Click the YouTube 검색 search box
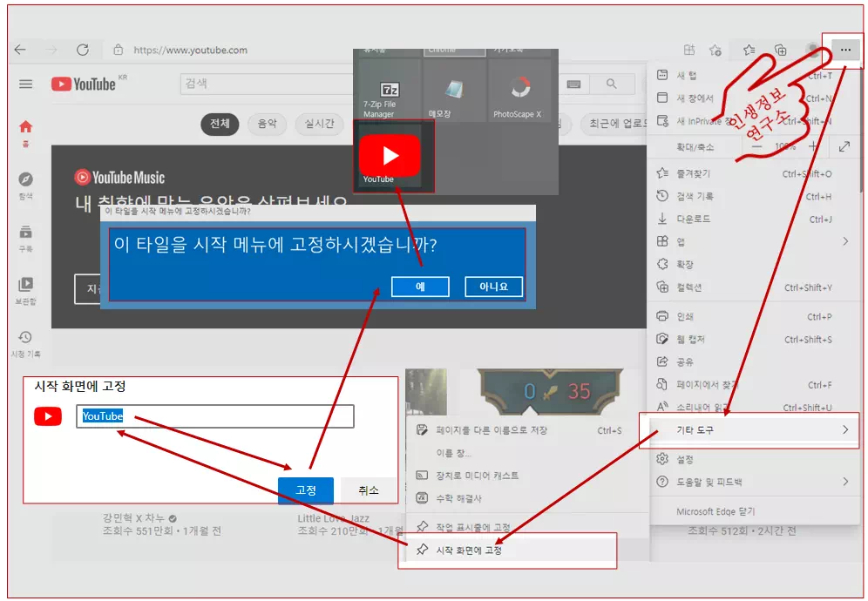This screenshot has width=868, height=601. pyautogui.click(x=267, y=84)
